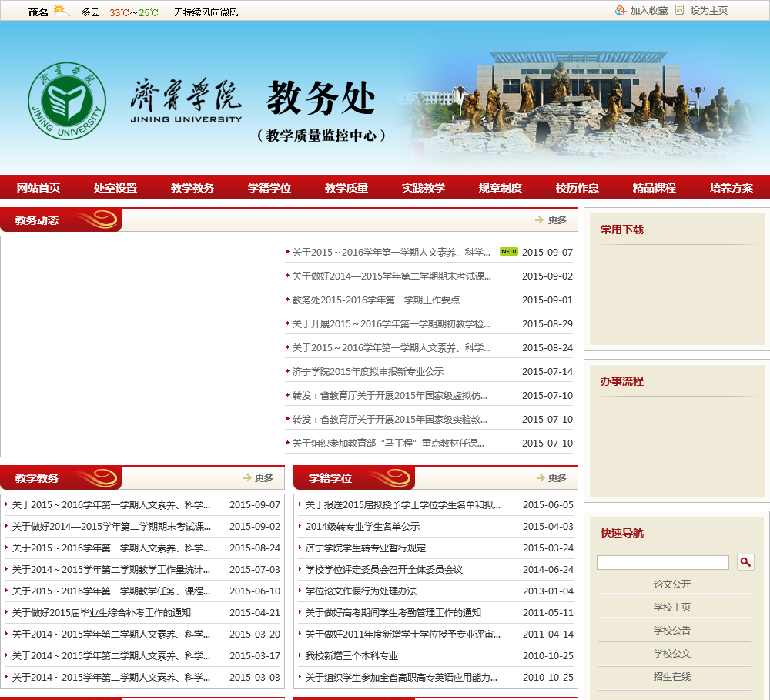Open 关于组织学生参加全省高职高专英语应用能力

pyautogui.click(x=401, y=678)
